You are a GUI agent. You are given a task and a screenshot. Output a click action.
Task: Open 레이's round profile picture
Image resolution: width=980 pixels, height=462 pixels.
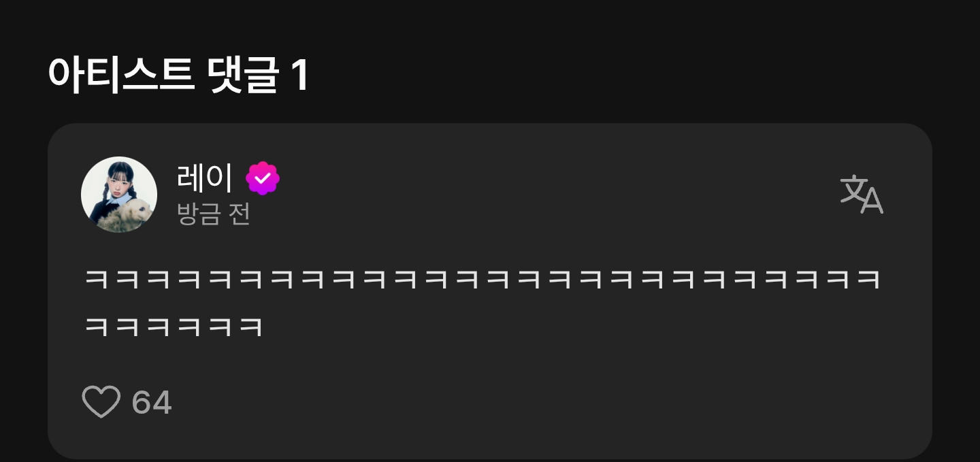coord(119,195)
